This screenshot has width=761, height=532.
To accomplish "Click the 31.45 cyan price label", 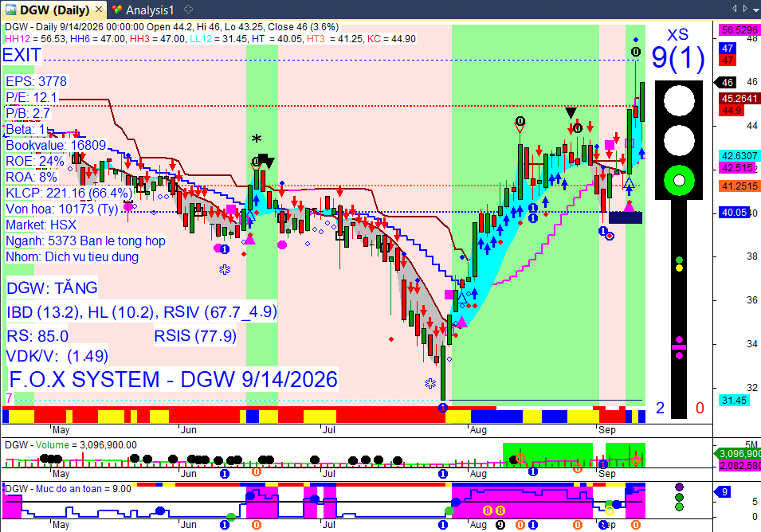I will tap(733, 400).
